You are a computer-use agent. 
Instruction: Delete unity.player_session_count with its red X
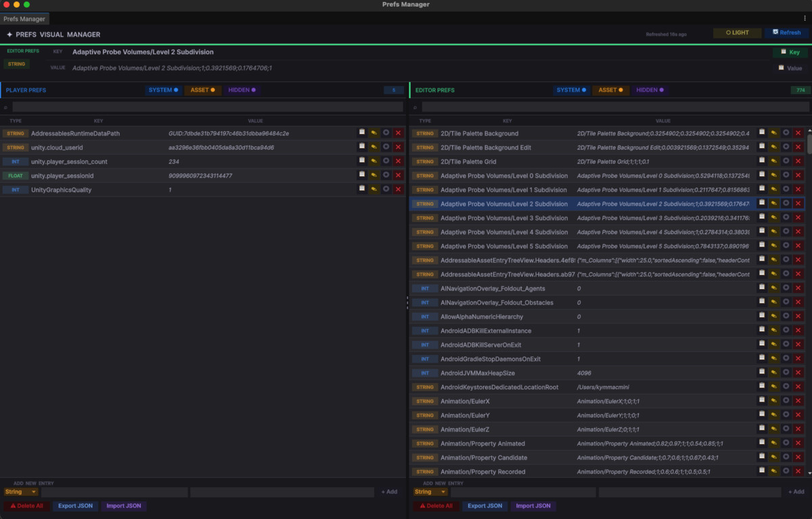398,161
